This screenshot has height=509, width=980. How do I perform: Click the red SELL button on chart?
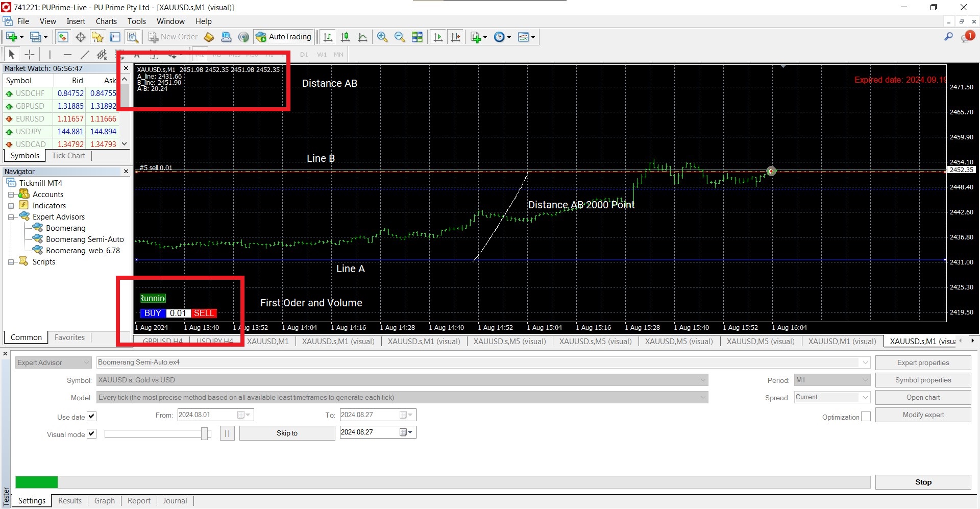click(x=204, y=313)
